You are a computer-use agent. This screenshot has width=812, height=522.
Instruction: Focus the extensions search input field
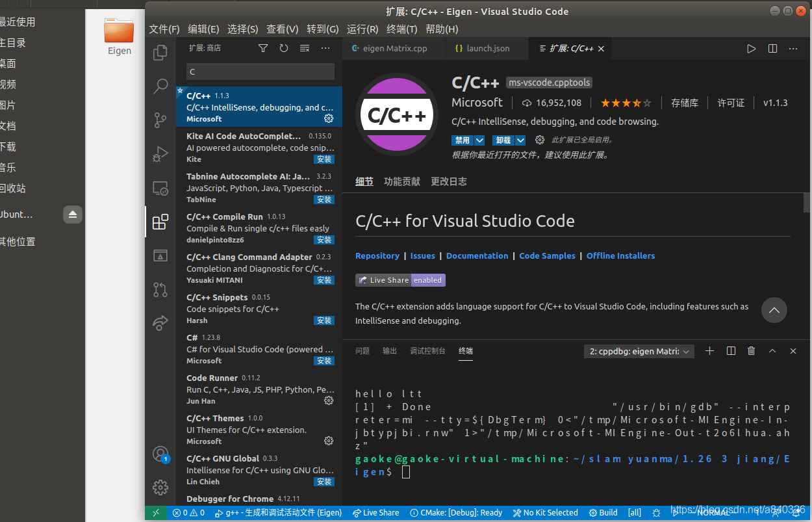coord(260,72)
